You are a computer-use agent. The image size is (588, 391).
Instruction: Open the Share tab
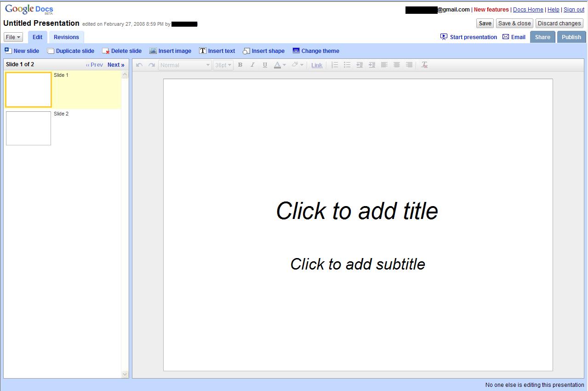pyautogui.click(x=542, y=37)
